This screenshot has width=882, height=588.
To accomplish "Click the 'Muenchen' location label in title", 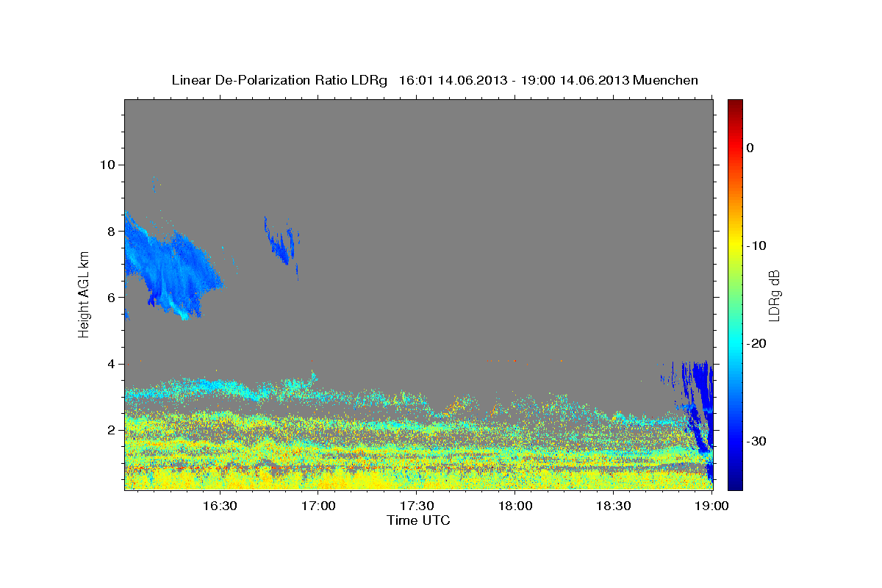I will point(666,80).
